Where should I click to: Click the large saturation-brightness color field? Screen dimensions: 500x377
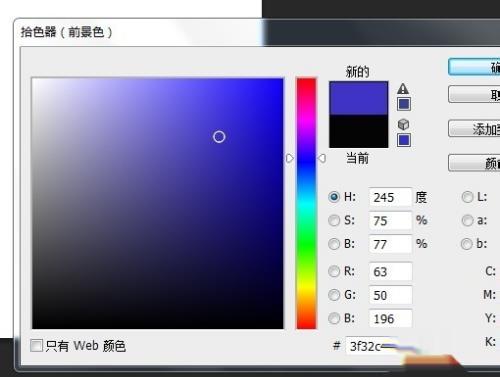pyautogui.click(x=158, y=203)
